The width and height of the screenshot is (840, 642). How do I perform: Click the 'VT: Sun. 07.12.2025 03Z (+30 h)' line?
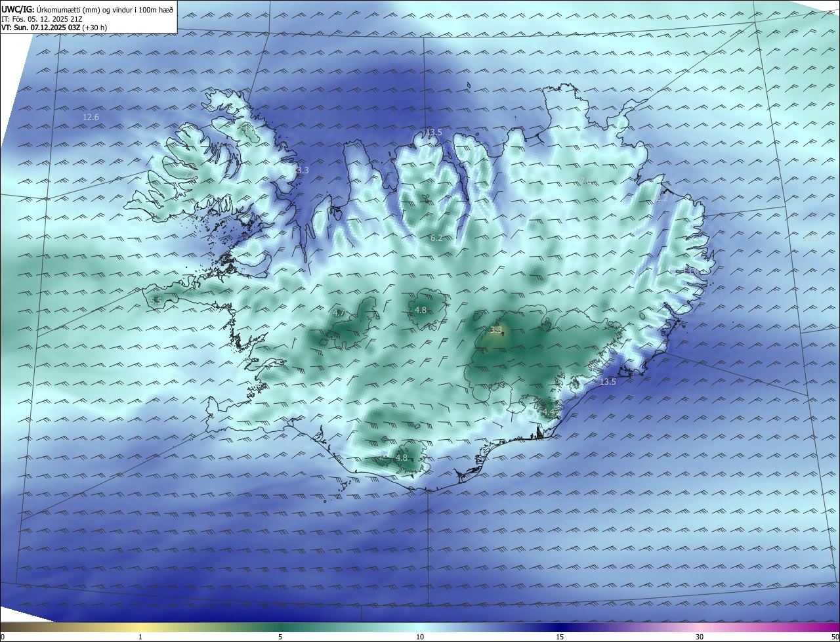pos(53,28)
